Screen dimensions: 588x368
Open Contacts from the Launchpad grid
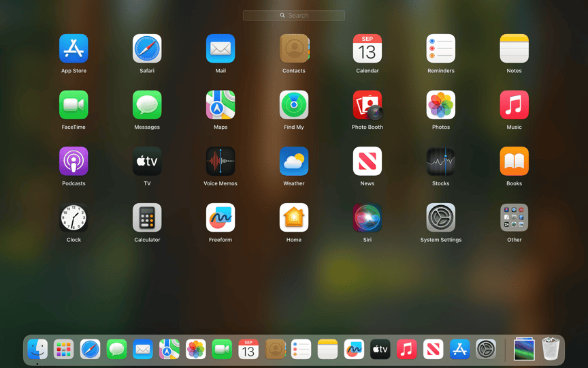tap(294, 48)
